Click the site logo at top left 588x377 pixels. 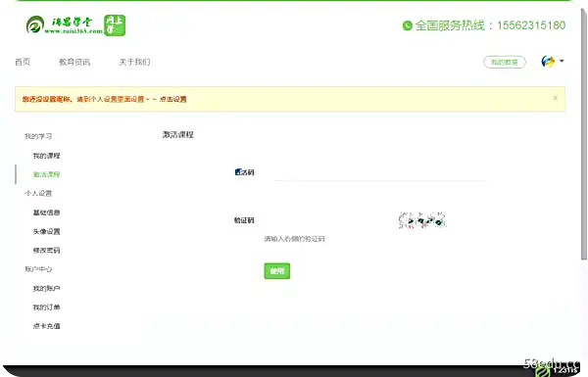pyautogui.click(x=64, y=25)
